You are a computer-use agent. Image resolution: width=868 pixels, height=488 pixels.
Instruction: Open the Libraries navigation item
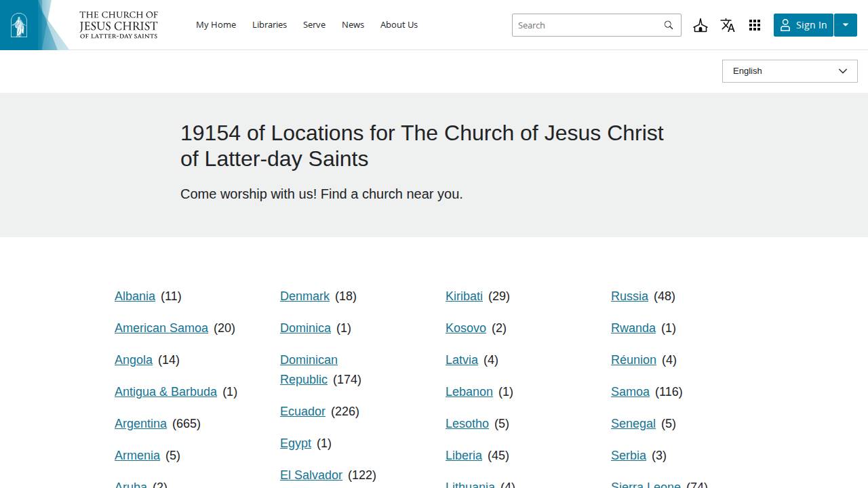click(x=269, y=24)
